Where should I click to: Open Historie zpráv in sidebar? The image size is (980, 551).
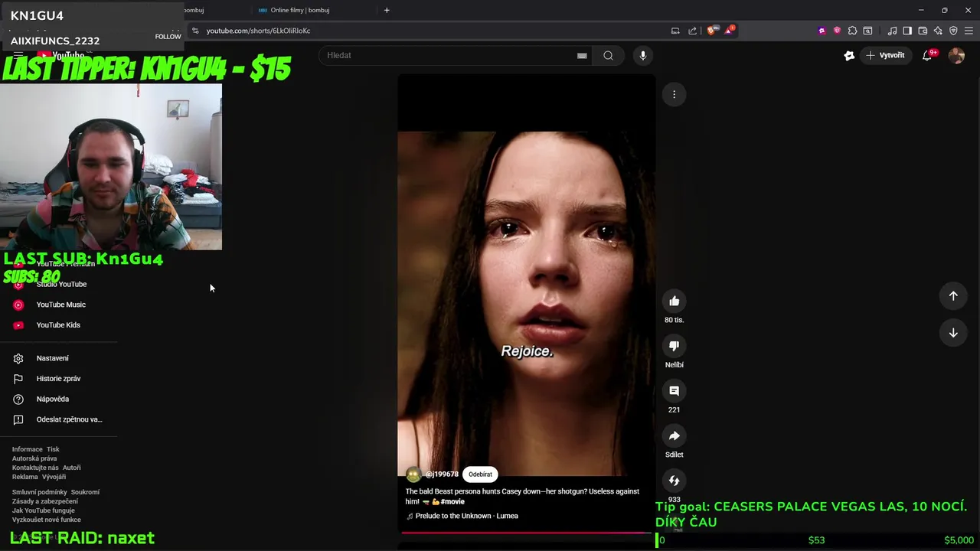coord(58,379)
